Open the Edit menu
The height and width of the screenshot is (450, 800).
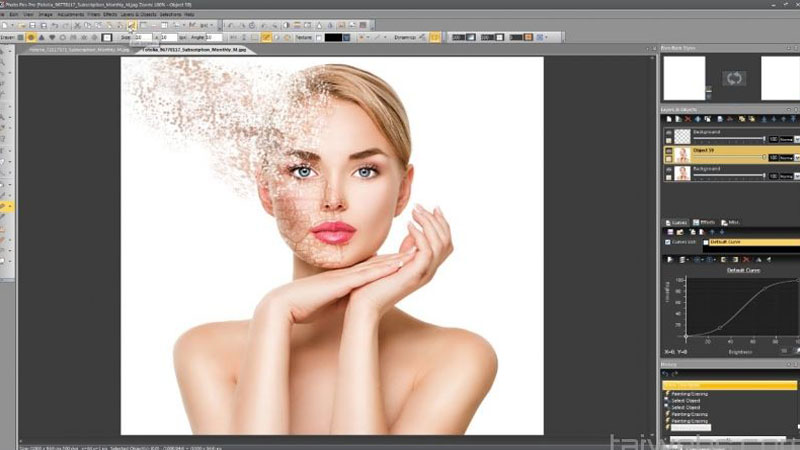(x=14, y=14)
